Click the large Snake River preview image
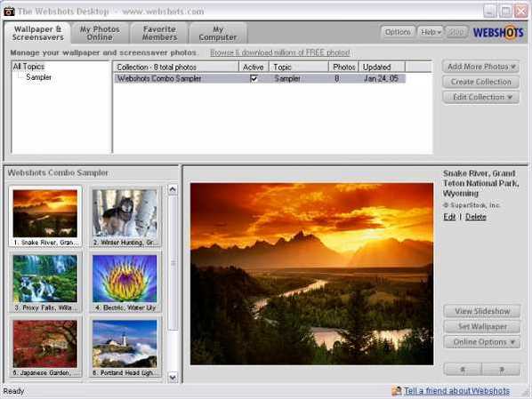This screenshot has width=532, height=399. [311, 274]
